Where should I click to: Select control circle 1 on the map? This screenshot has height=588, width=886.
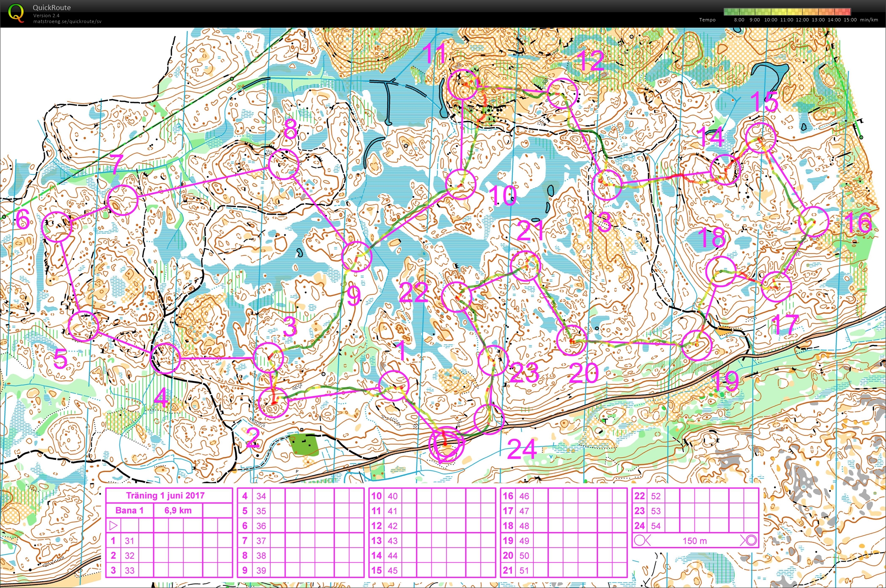tap(394, 386)
